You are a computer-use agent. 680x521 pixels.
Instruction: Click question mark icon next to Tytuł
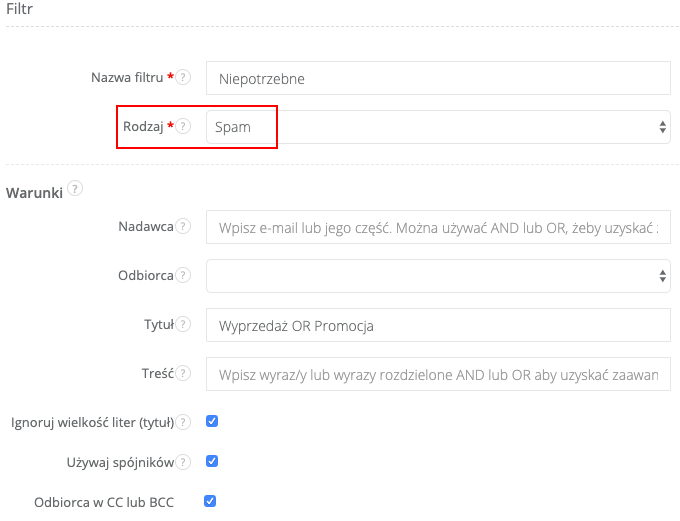pos(183,324)
